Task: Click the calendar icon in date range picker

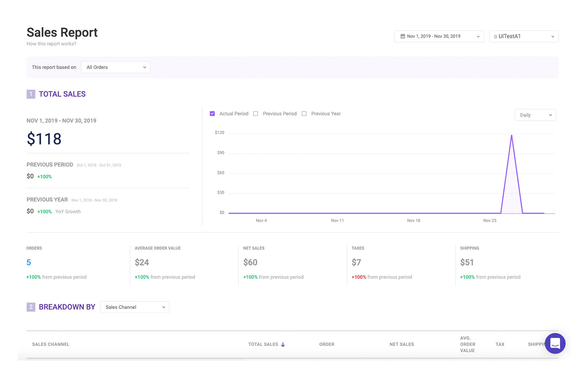Action: click(x=403, y=36)
